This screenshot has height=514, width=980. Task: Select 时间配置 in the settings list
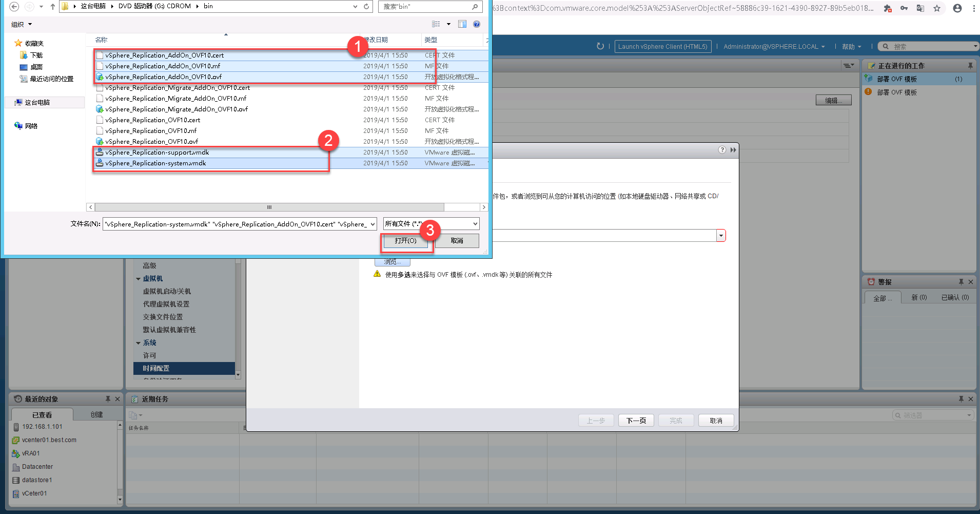[184, 368]
